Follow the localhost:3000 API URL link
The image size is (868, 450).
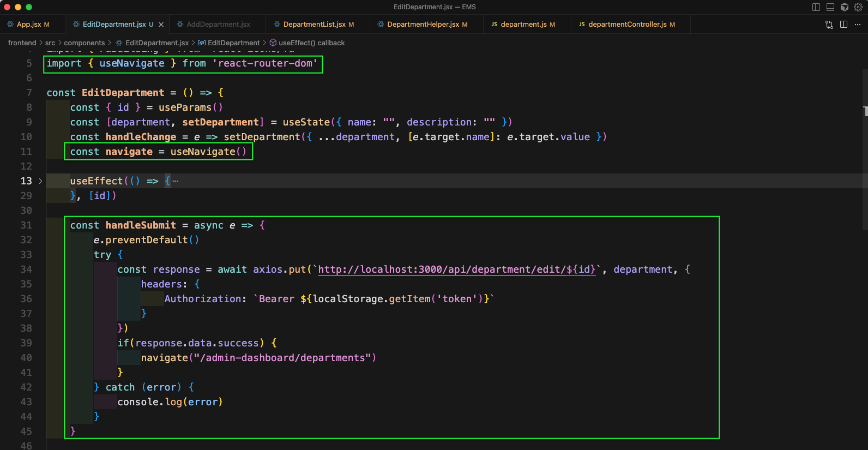[456, 269]
